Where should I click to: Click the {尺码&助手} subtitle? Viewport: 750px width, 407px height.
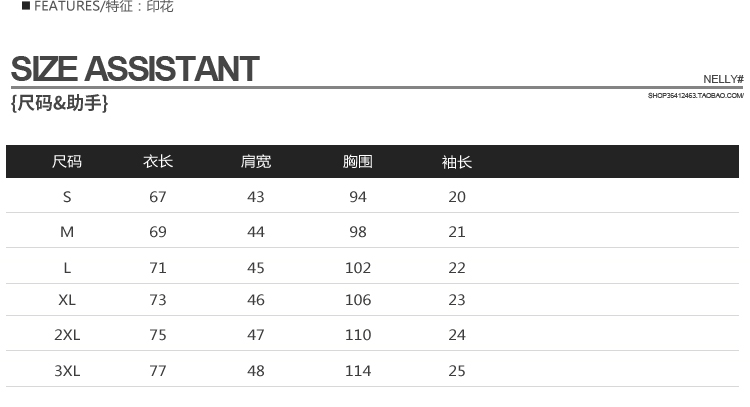[x=60, y=103]
